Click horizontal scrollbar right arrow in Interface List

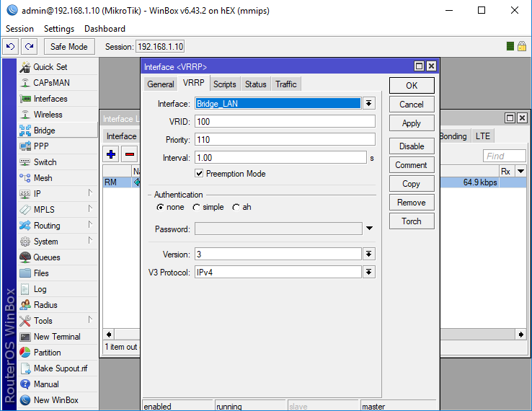click(520, 335)
